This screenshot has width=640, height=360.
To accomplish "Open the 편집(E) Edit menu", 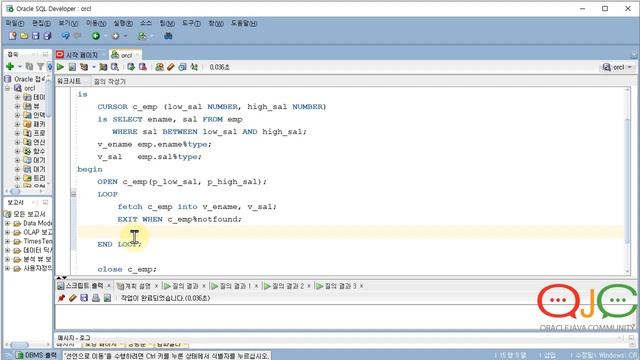I will point(41,23).
